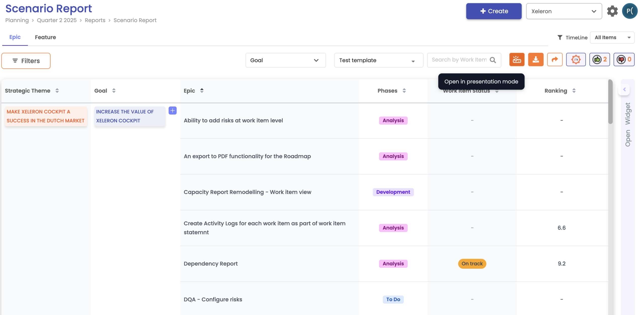This screenshot has height=315, width=644.
Task: Open the Xeleron workspace dropdown
Action: [x=563, y=11]
